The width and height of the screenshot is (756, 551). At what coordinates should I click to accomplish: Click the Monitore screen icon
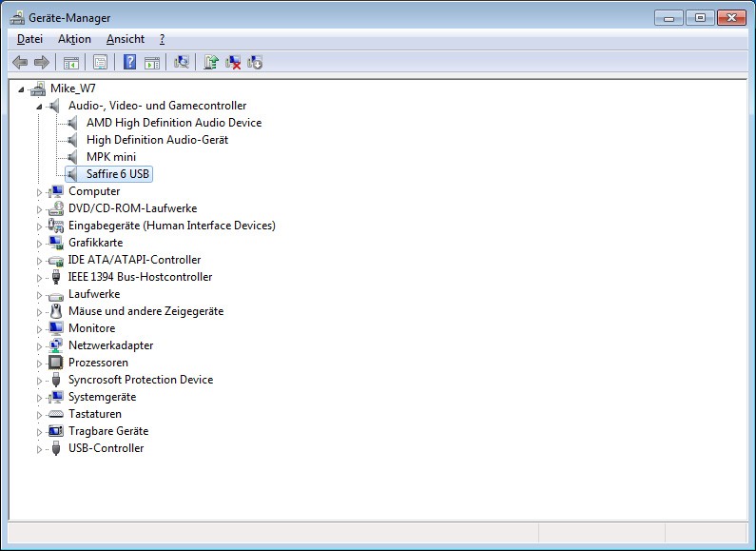[x=56, y=328]
